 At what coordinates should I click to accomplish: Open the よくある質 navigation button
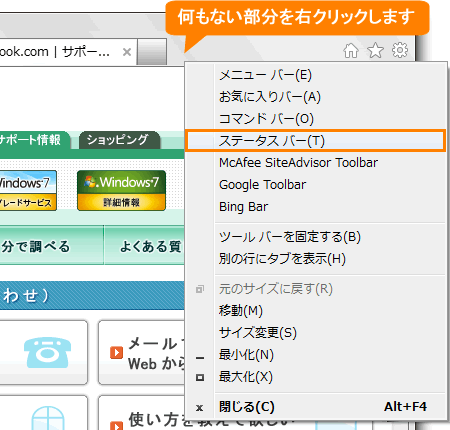click(x=144, y=245)
